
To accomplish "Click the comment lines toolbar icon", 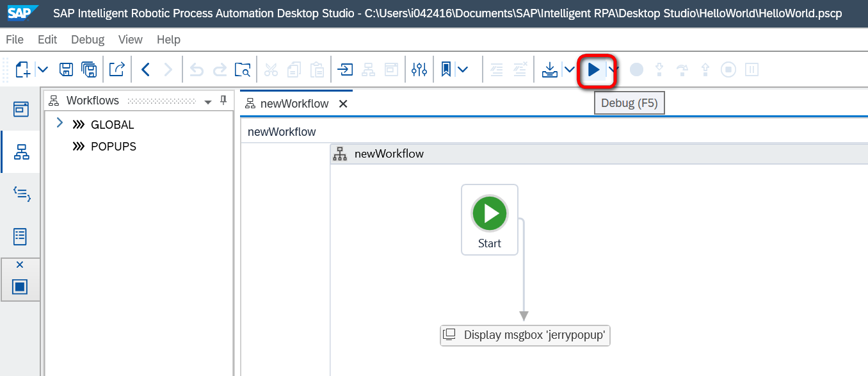I will pos(496,69).
